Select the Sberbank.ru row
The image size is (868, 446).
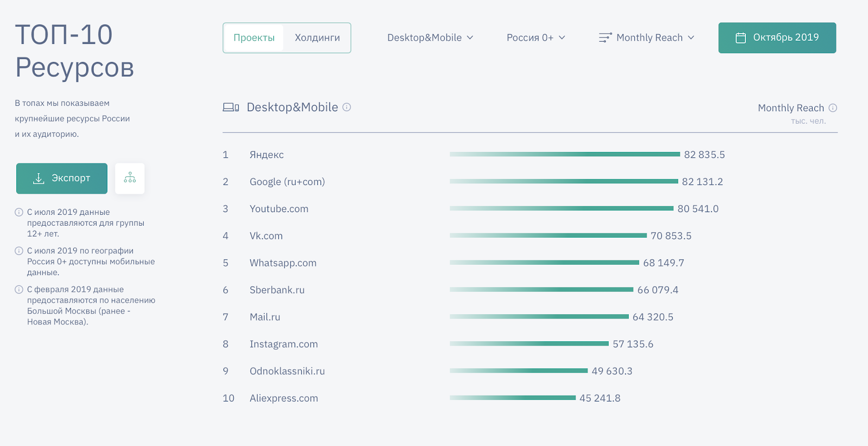click(x=529, y=290)
